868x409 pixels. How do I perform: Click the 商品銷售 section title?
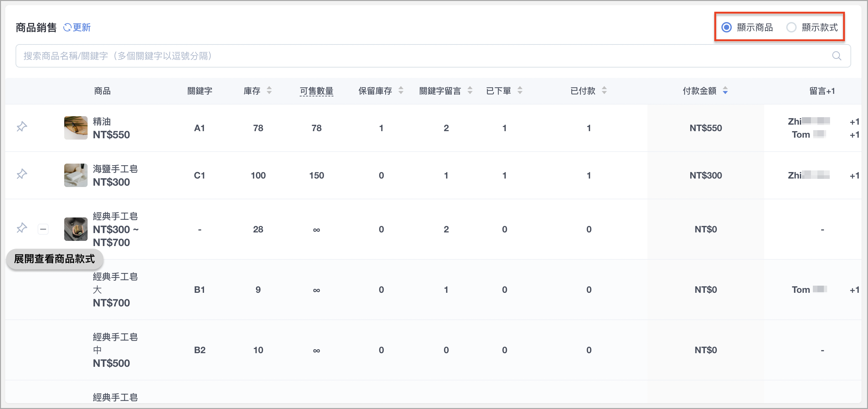pos(36,27)
